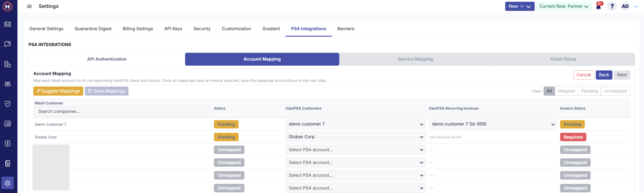Click the Demo Customer 7 row name
The width and height of the screenshot is (644, 193).
click(50, 124)
